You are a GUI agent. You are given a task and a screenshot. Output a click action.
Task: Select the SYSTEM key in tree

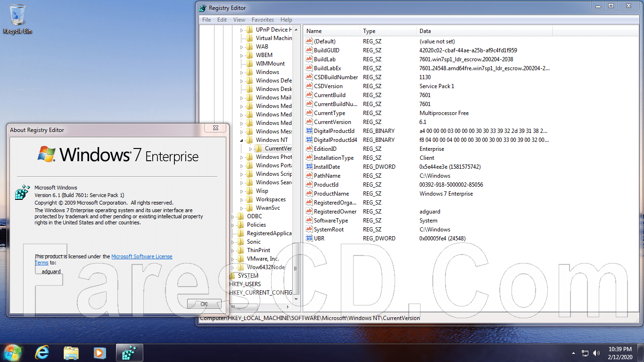(248, 276)
